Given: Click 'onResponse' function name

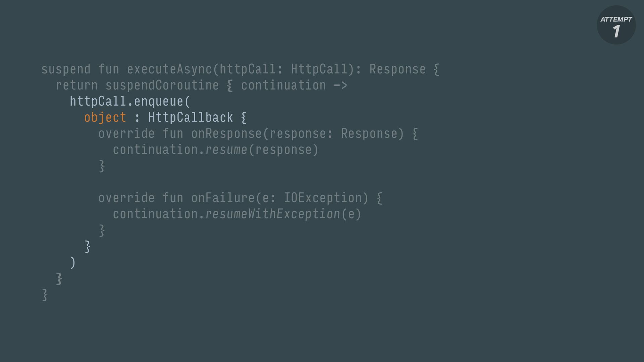Looking at the screenshot, I should point(226,134).
